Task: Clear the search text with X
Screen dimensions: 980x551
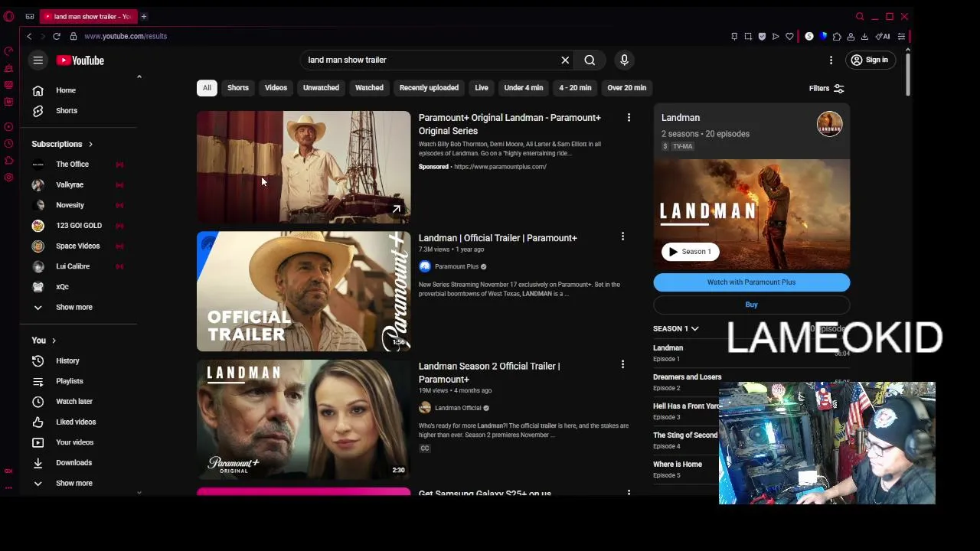Action: pos(565,60)
